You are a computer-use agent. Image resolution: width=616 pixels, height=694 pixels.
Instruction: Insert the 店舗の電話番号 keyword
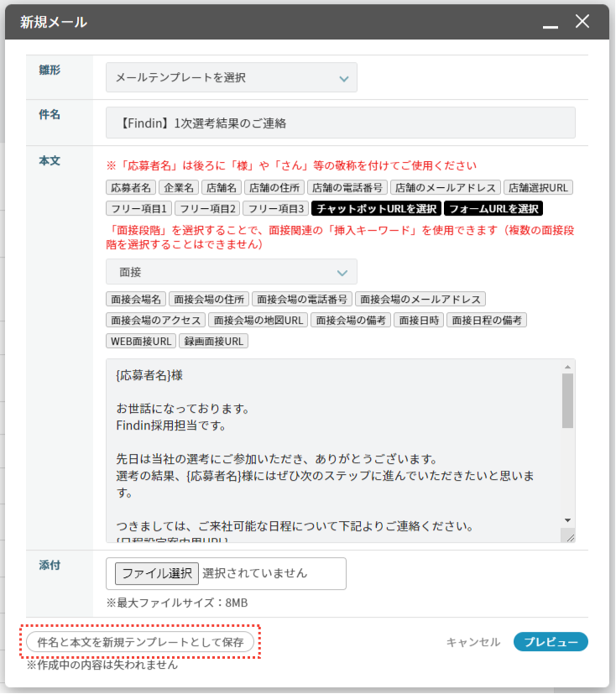[347, 187]
